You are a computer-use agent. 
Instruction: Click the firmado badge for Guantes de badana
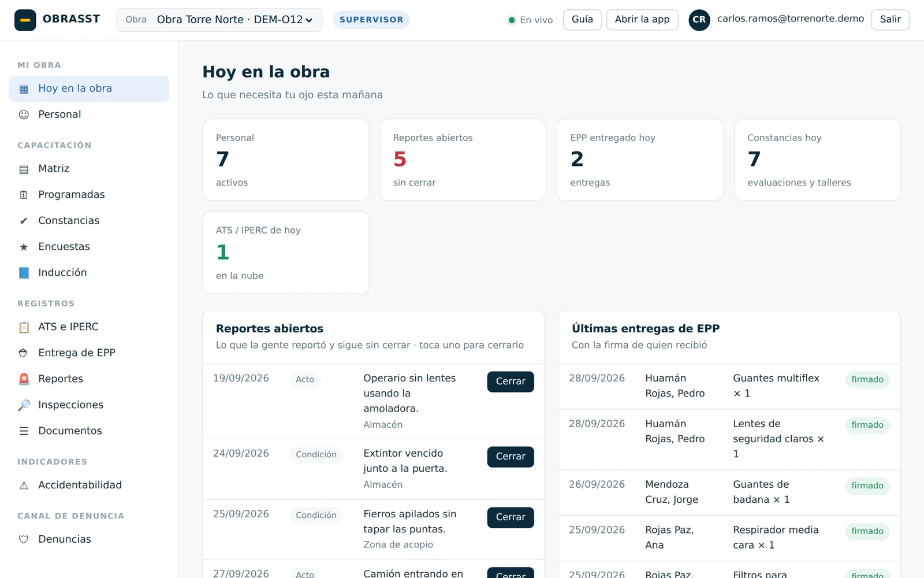click(x=867, y=486)
